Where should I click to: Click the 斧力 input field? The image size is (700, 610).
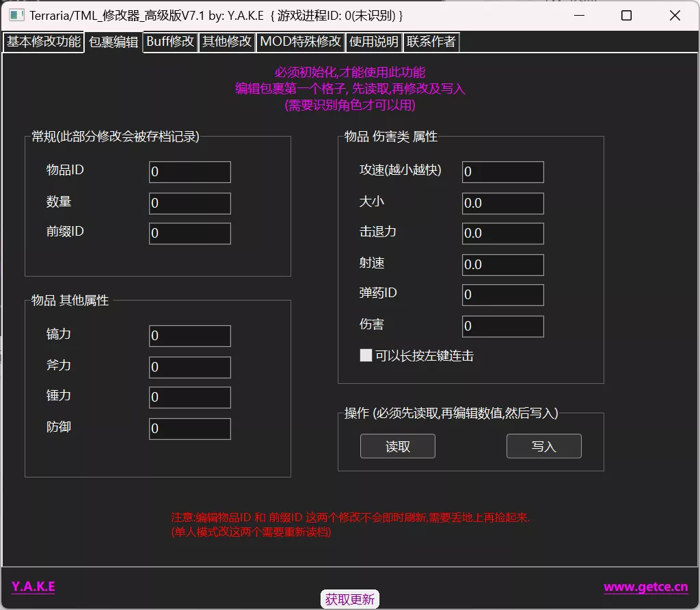pos(190,368)
